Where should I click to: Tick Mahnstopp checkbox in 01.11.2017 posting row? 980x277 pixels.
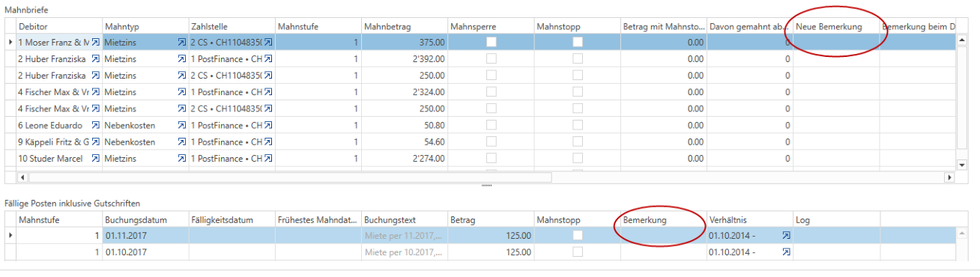point(578,235)
